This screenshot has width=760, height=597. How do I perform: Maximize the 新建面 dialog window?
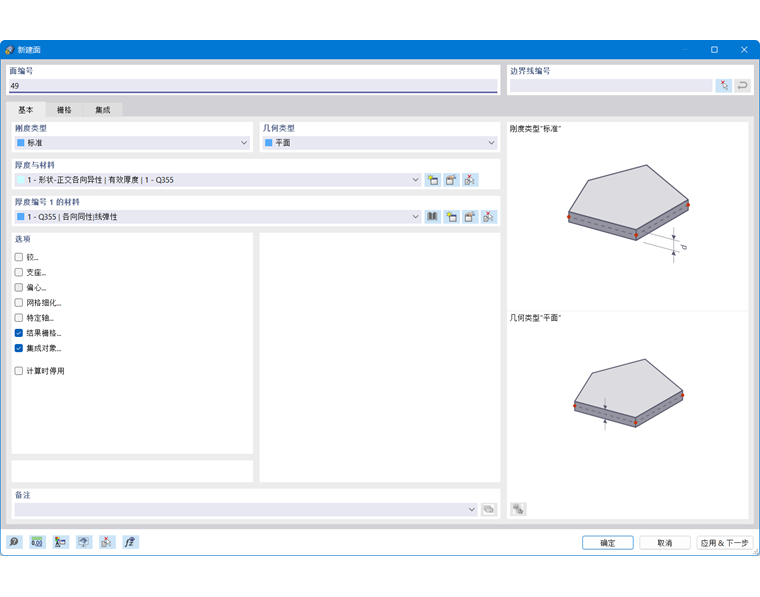(x=714, y=49)
